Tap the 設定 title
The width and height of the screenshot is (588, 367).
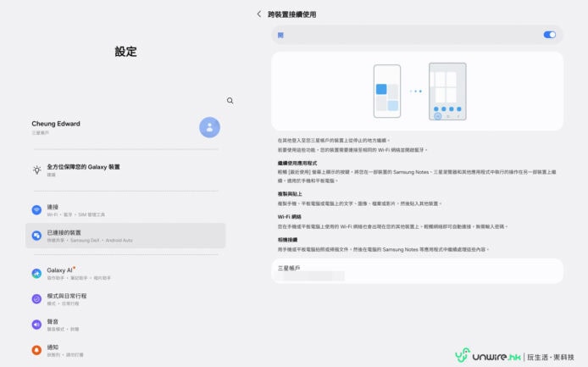[x=125, y=52]
